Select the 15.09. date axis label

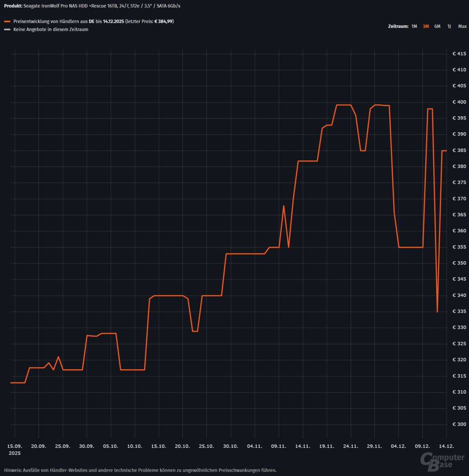(x=15, y=446)
